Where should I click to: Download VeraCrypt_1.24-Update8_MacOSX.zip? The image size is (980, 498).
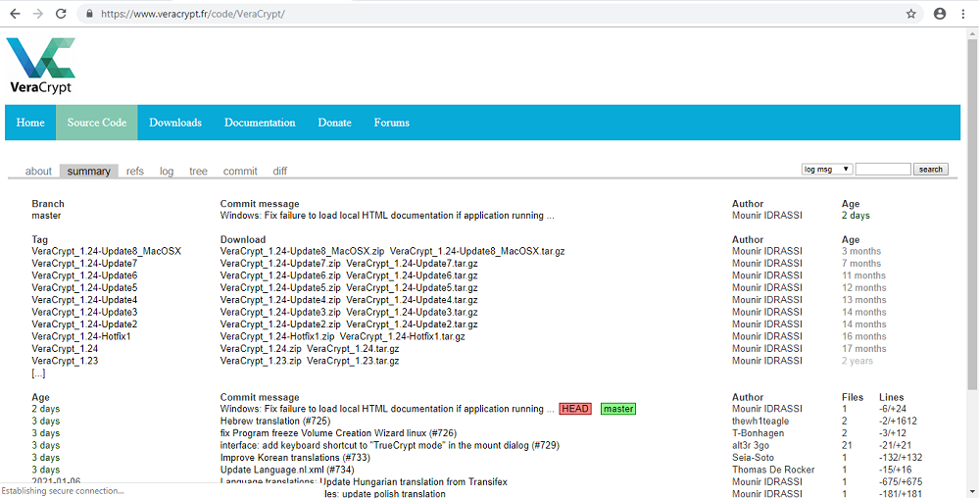pyautogui.click(x=303, y=251)
